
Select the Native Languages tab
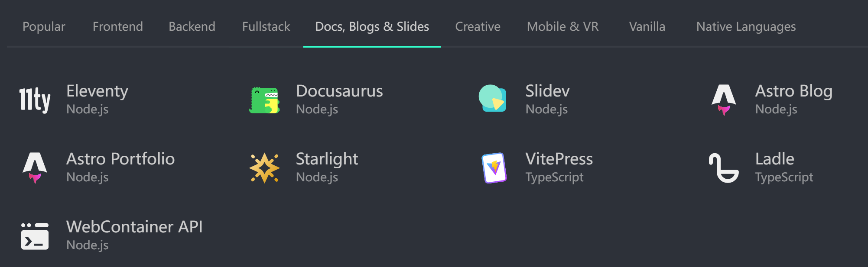[x=746, y=27]
